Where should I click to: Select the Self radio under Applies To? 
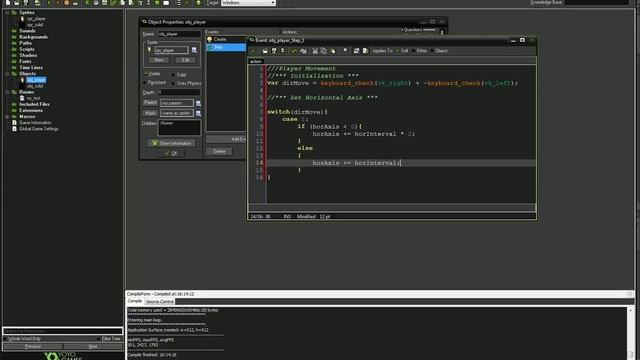398,51
